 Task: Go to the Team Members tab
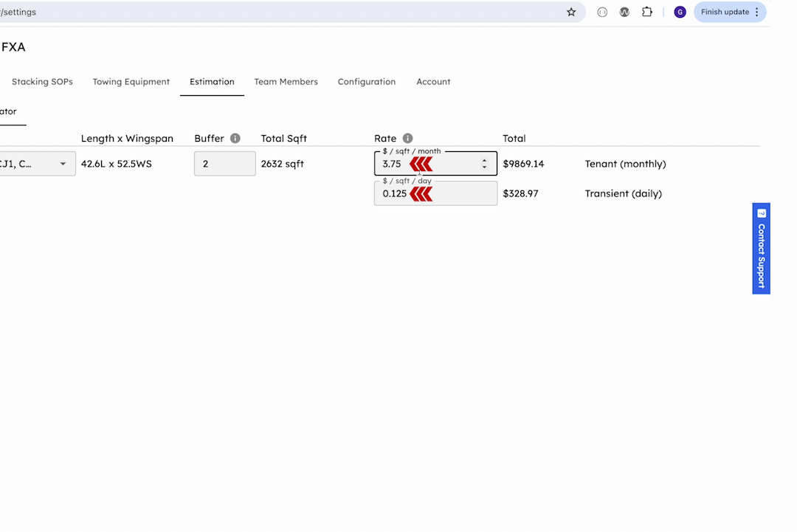(x=286, y=82)
